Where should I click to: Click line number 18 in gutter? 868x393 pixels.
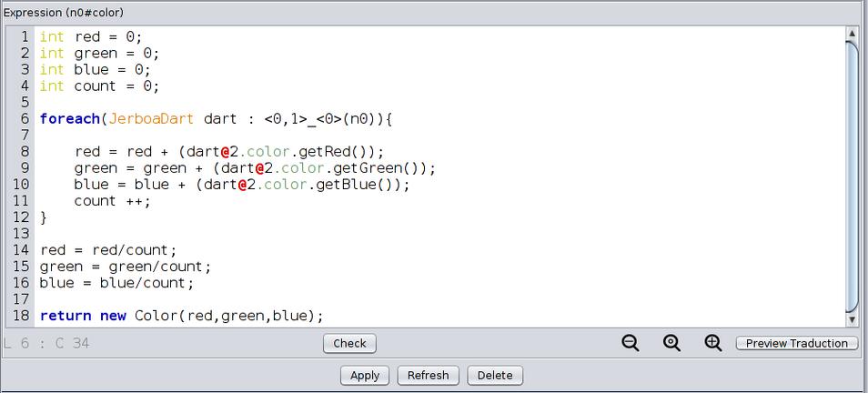21,316
